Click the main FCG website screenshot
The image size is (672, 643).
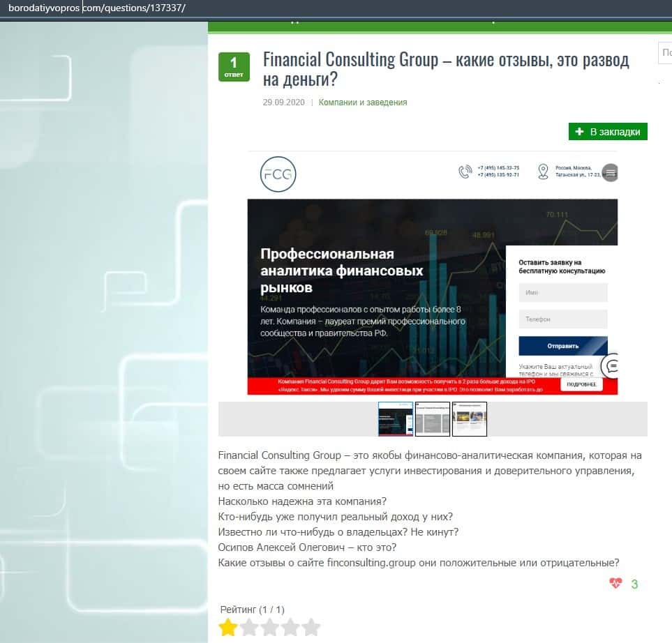tap(433, 273)
